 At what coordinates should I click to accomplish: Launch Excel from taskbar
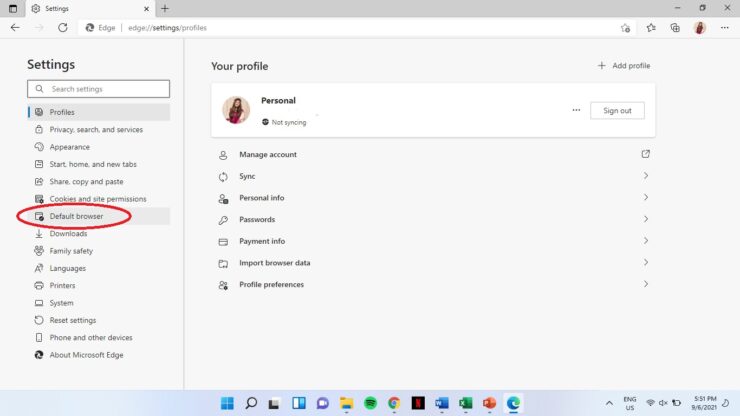pos(465,403)
